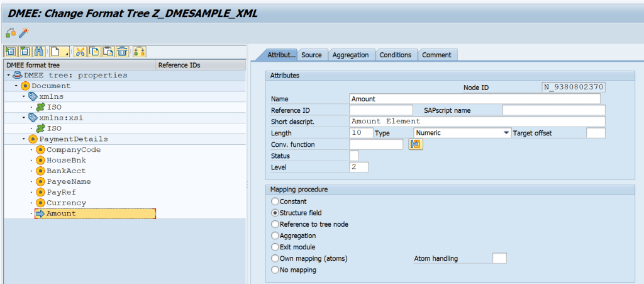Collapse the Document node
The image size is (644, 284).
pyautogui.click(x=16, y=86)
